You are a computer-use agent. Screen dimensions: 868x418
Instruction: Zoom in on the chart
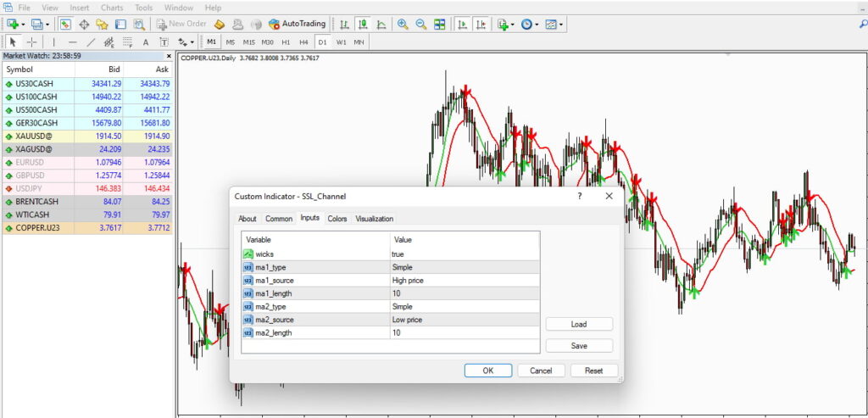403,25
